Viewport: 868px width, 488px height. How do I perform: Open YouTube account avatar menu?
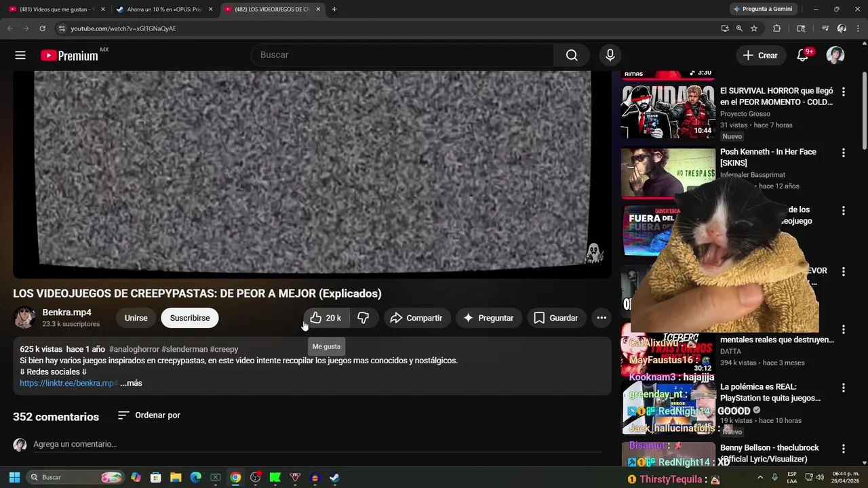[x=835, y=55]
